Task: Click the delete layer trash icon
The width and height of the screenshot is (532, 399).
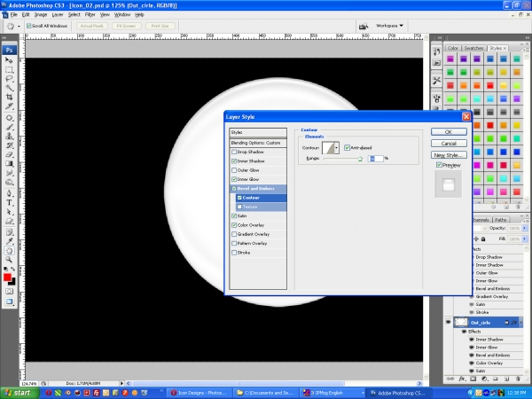Action: (518, 379)
